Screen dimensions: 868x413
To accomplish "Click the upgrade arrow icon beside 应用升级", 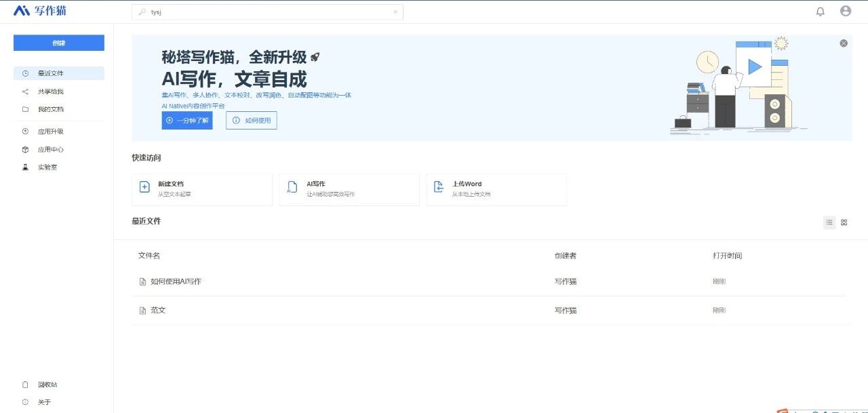I will (x=26, y=132).
